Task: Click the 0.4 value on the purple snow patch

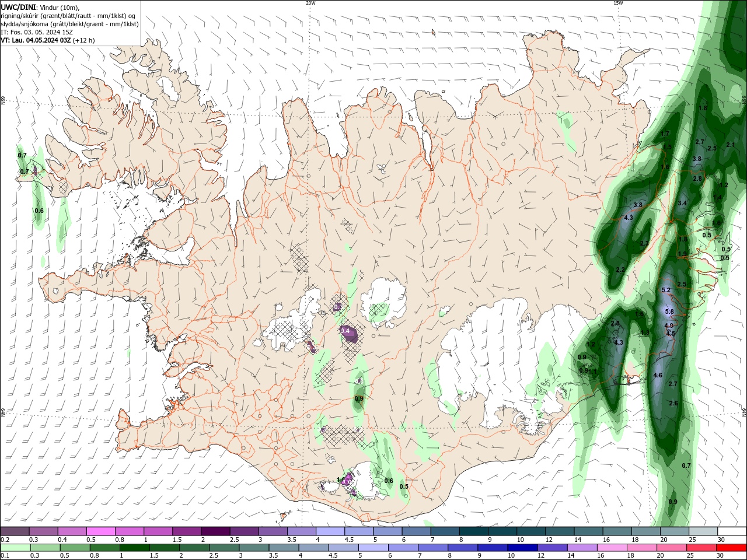Action: (x=345, y=331)
